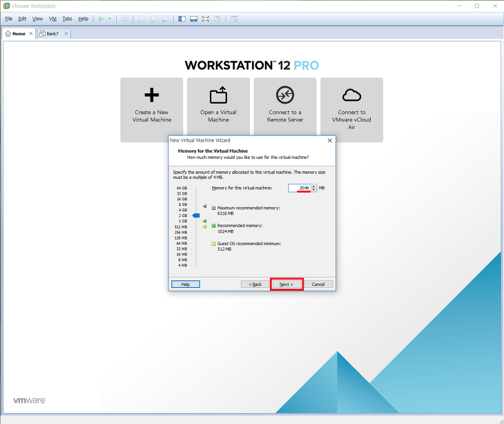Viewport: 504px width, 424px height.
Task: Click the green Power On play icon
Action: 101,19
